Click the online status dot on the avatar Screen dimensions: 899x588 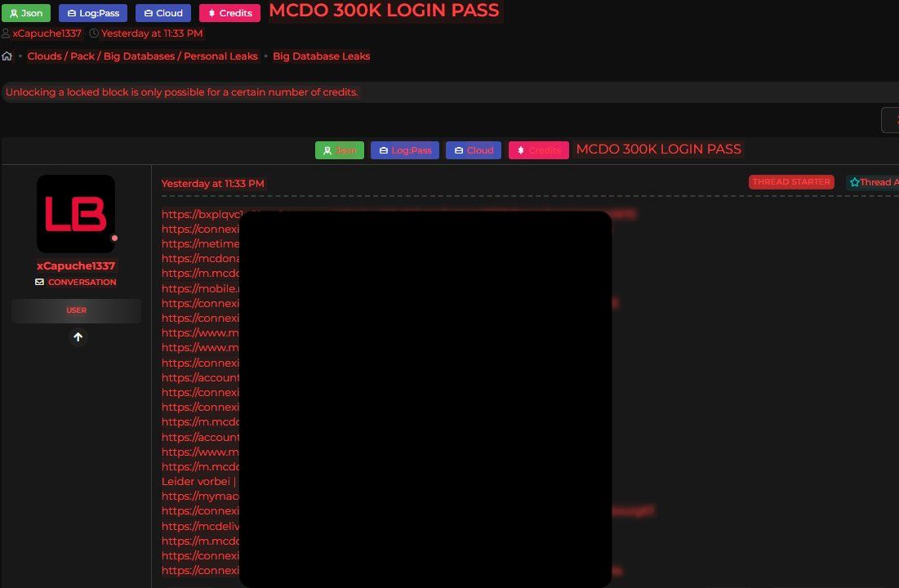tap(114, 238)
